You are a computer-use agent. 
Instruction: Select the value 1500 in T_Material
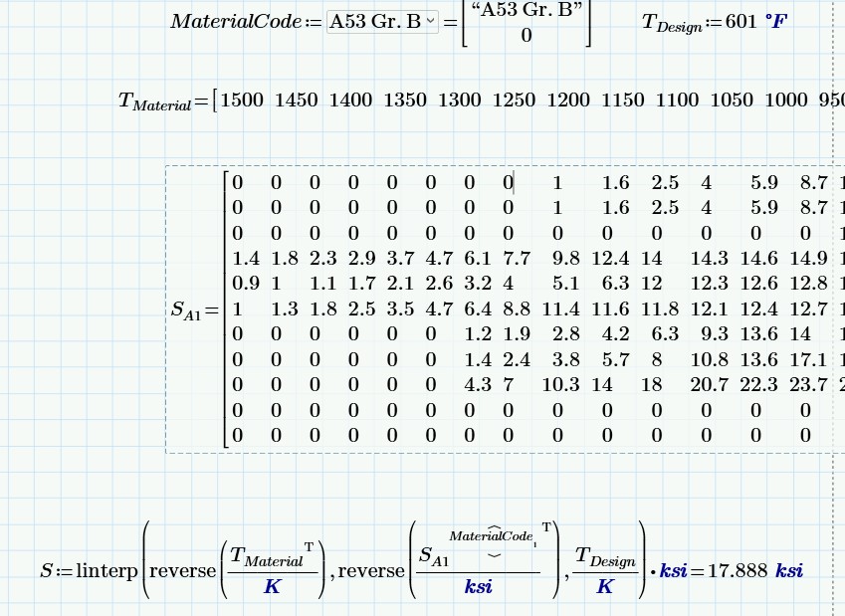pos(242,100)
